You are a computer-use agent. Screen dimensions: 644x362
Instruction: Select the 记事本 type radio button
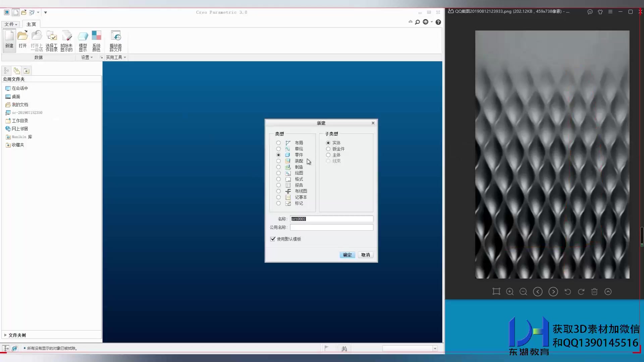[278, 197]
